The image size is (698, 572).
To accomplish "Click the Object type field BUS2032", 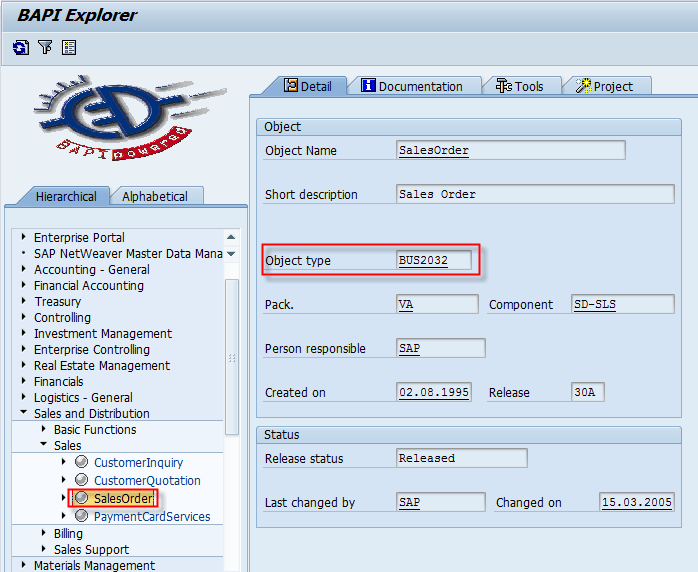I will 434,260.
